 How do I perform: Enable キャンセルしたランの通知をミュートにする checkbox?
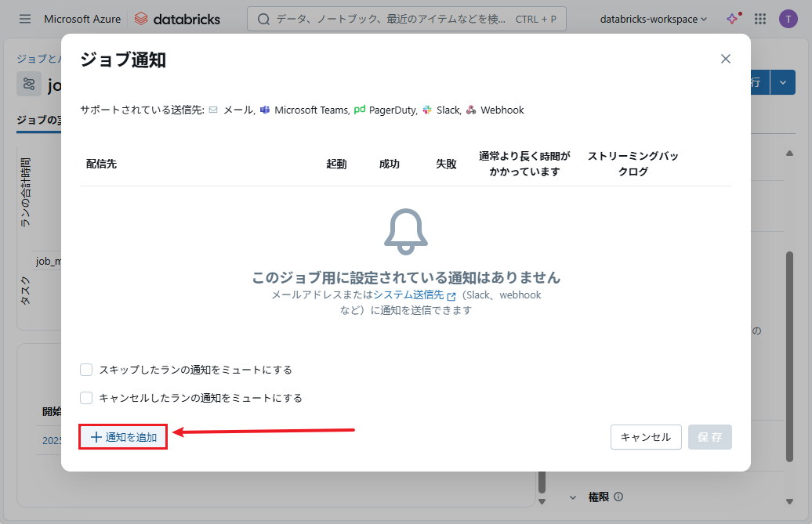pyautogui.click(x=86, y=398)
